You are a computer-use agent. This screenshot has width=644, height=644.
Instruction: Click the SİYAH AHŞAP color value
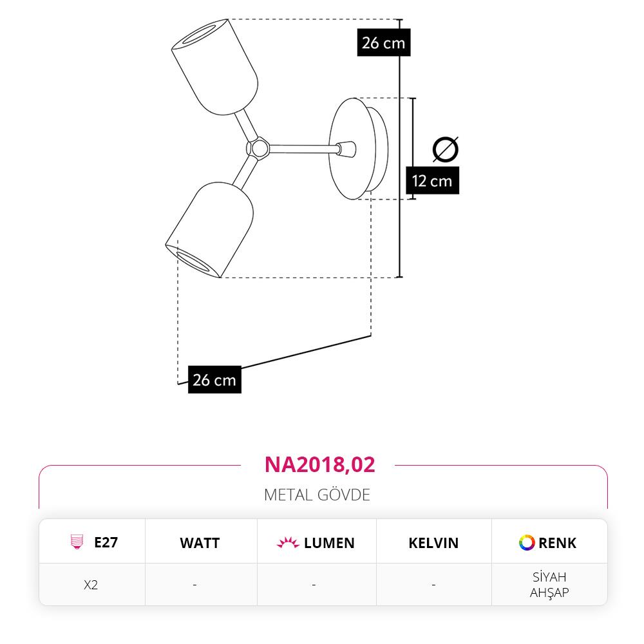pos(549,585)
